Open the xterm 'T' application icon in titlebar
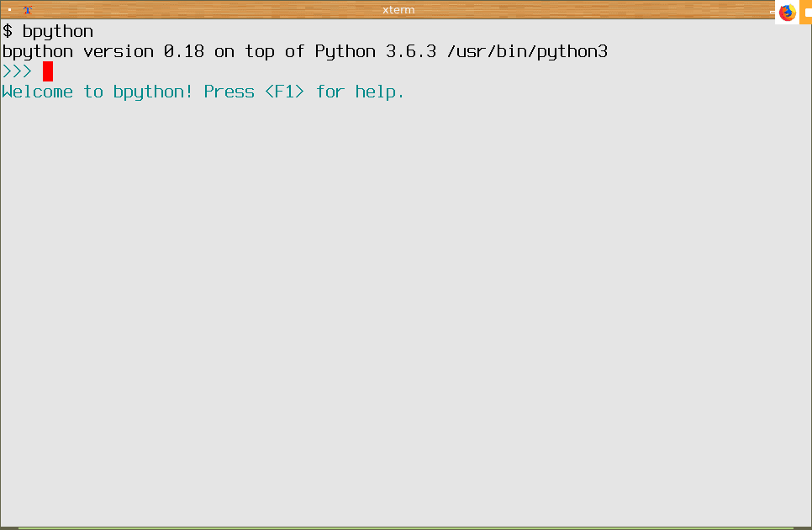Screen dimensions: 812x530 28,9
